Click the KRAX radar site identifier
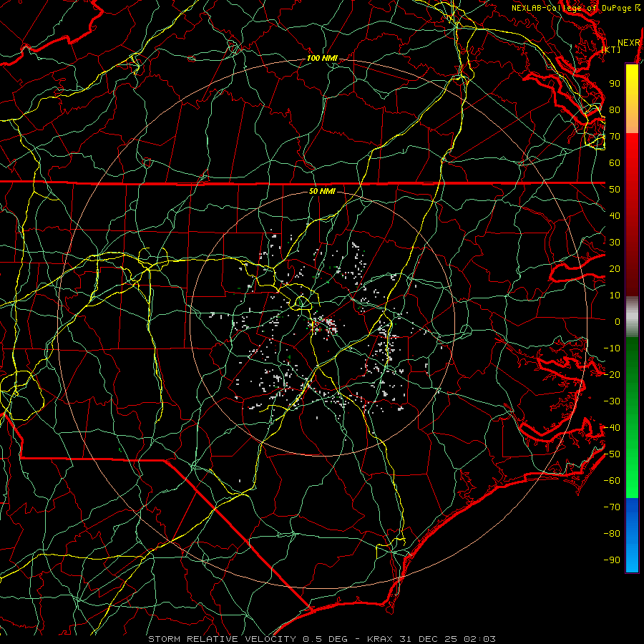Viewport: 644px width, 644px height. 380,639
